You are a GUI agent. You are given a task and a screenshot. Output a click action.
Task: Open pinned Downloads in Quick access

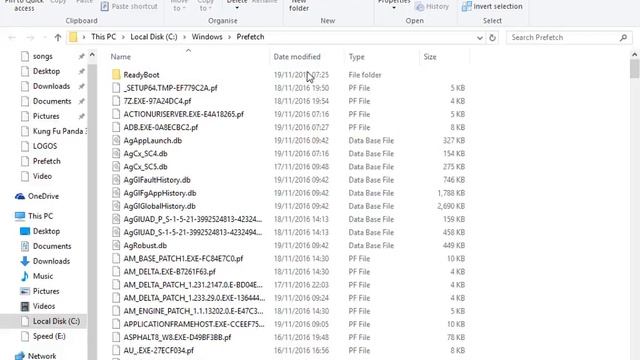(x=51, y=86)
